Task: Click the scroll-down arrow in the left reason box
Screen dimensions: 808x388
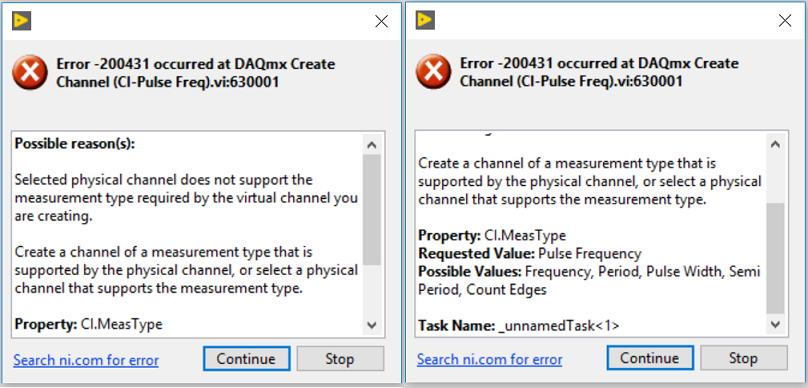Action: [372, 325]
